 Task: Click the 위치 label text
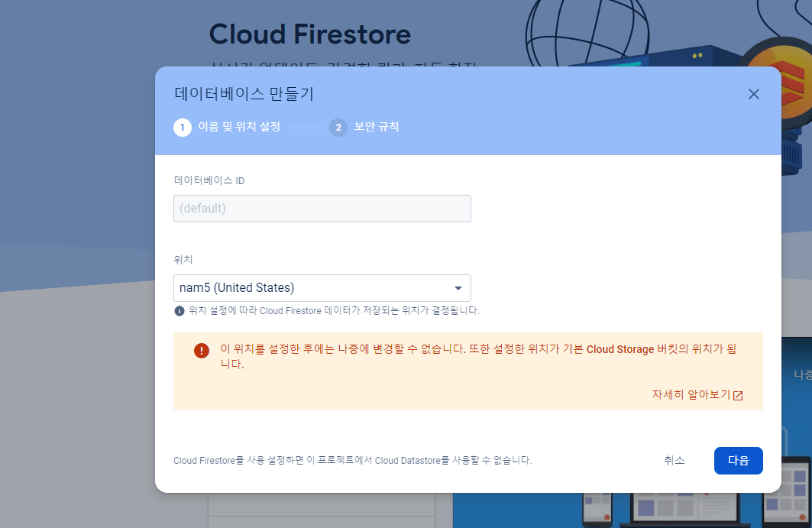pyautogui.click(x=183, y=260)
